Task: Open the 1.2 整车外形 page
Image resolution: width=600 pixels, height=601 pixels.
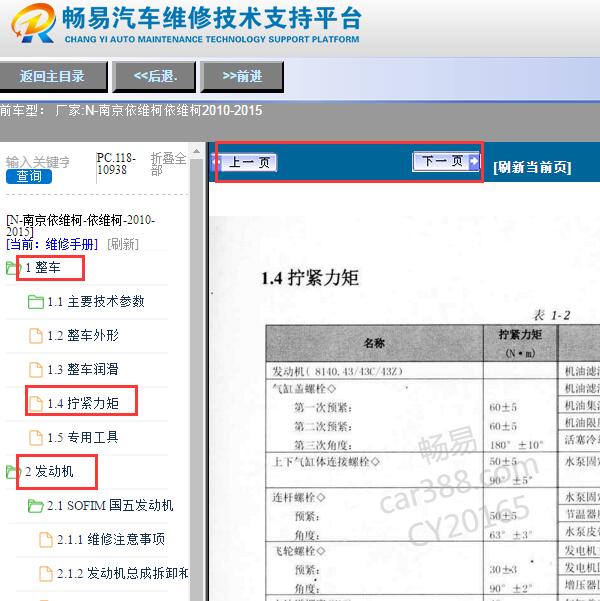Action: pyautogui.click(x=83, y=336)
